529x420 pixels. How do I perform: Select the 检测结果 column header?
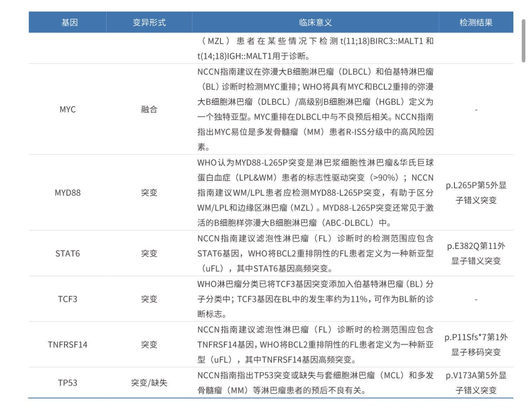(476, 22)
